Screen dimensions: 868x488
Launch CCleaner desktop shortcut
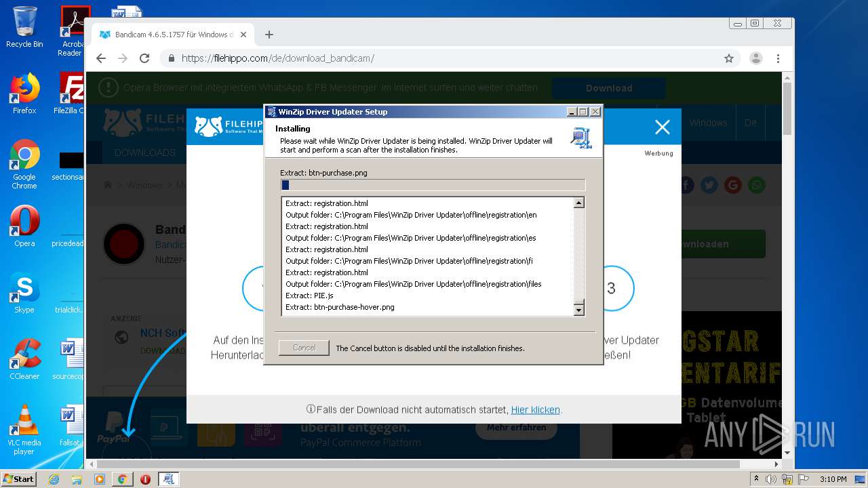click(24, 359)
